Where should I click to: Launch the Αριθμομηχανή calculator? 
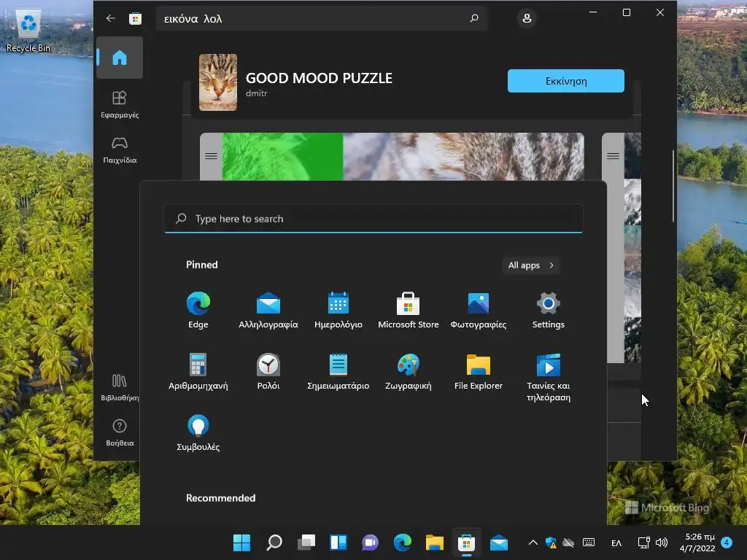[x=198, y=372]
